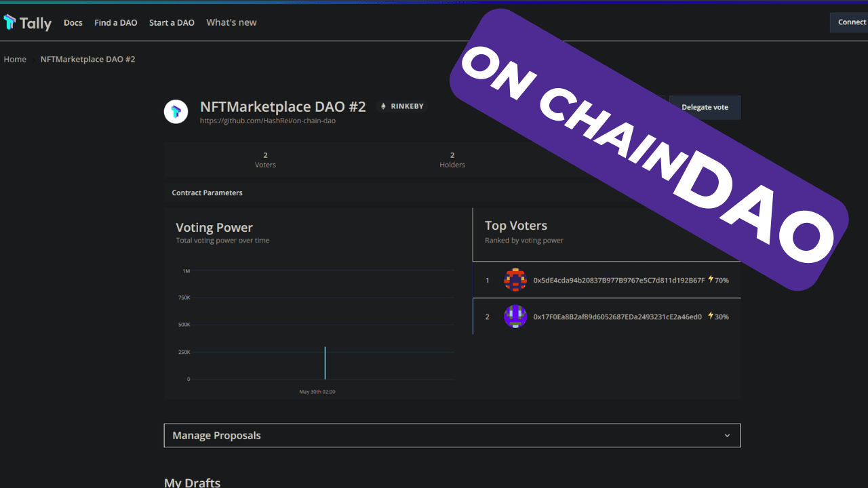Click NFTMarketplace DAO #2 breadcrumb

(88, 59)
